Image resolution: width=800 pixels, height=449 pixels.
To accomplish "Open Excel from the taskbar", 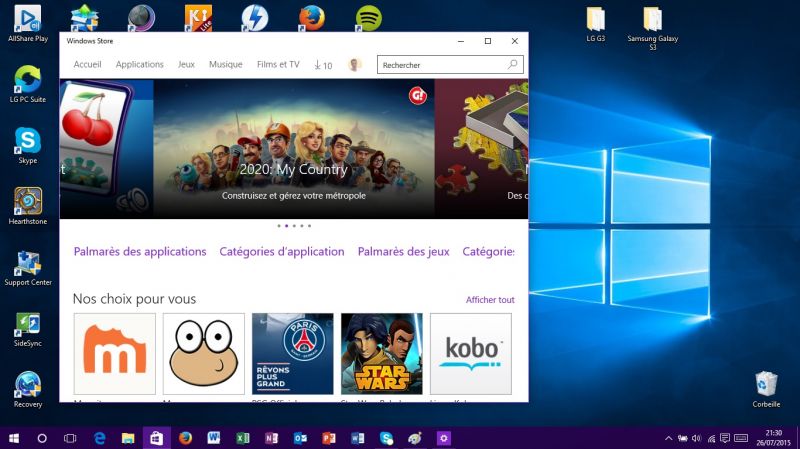I will 243,438.
